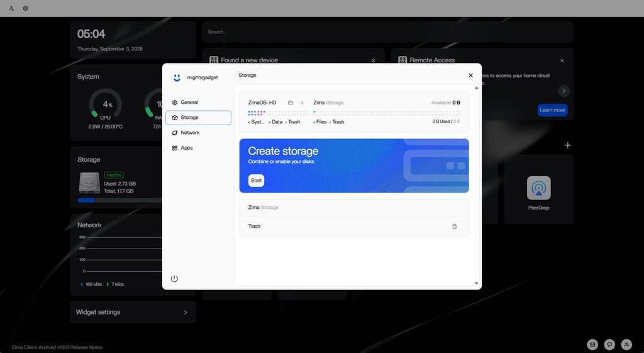644x353 pixels.
Task: Click the Found a new device icon
Action: pyautogui.click(x=214, y=60)
